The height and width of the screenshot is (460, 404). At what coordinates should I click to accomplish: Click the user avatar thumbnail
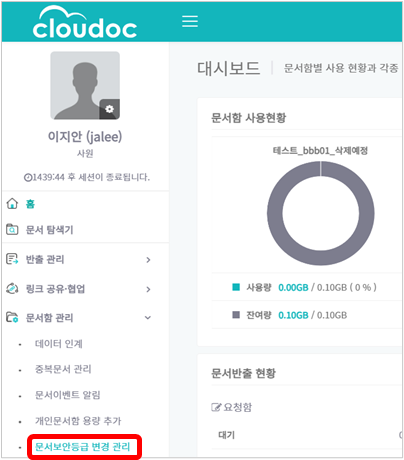(85, 85)
